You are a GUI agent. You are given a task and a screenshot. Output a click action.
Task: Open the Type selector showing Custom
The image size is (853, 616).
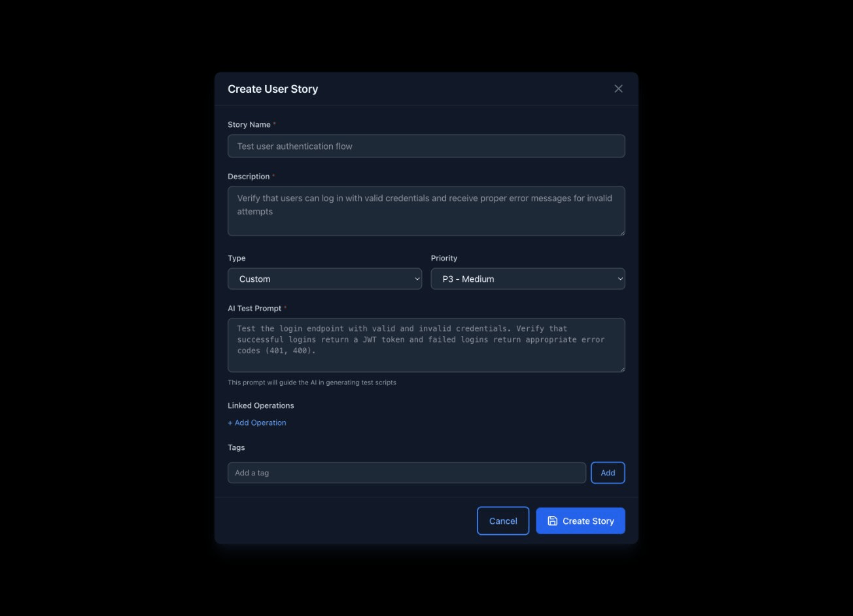point(324,279)
